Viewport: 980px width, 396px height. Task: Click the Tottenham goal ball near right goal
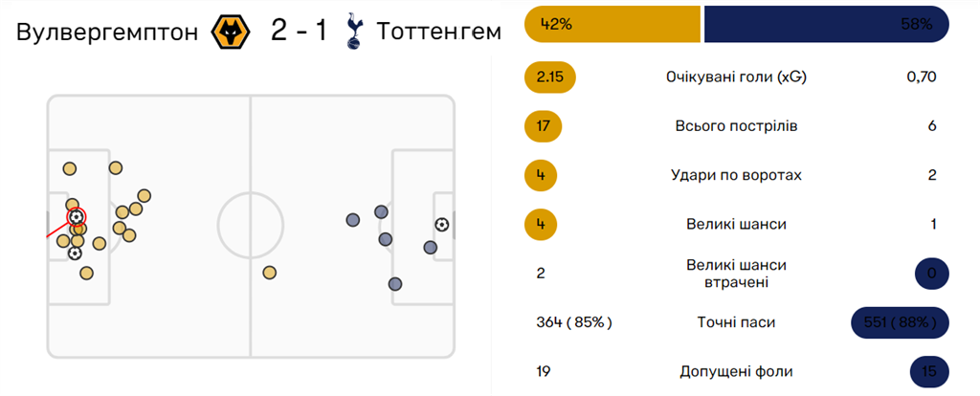point(442,224)
